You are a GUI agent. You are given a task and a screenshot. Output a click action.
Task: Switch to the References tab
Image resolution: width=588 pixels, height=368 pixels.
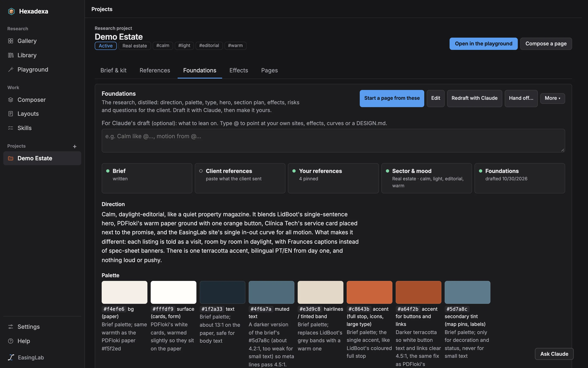tap(155, 71)
